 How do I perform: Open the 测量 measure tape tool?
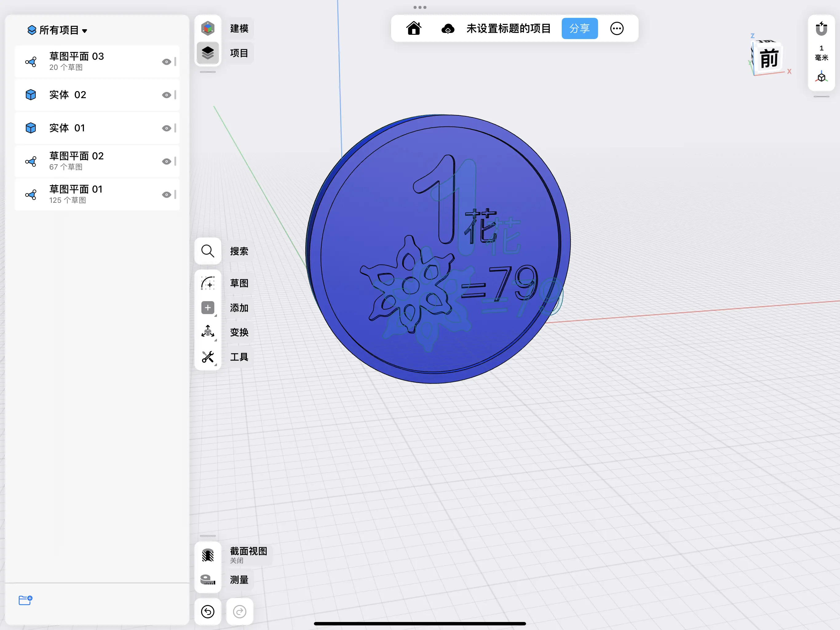[208, 580]
